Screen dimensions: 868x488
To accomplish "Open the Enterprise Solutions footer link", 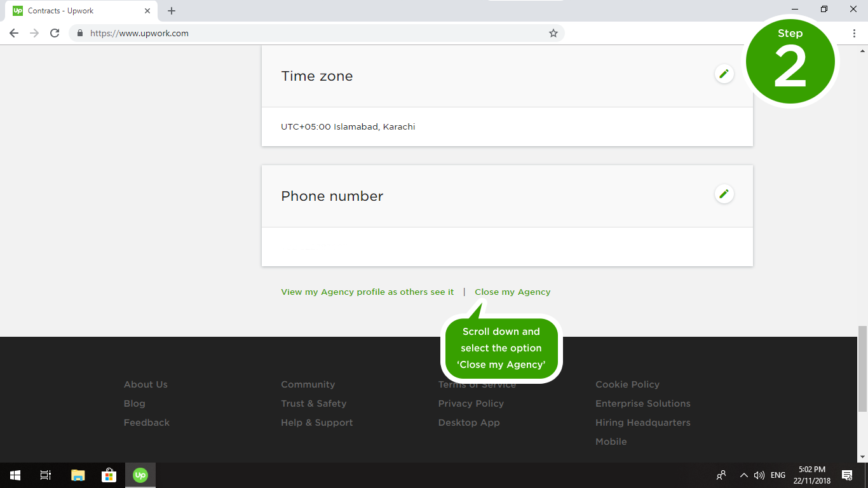I will (x=642, y=403).
